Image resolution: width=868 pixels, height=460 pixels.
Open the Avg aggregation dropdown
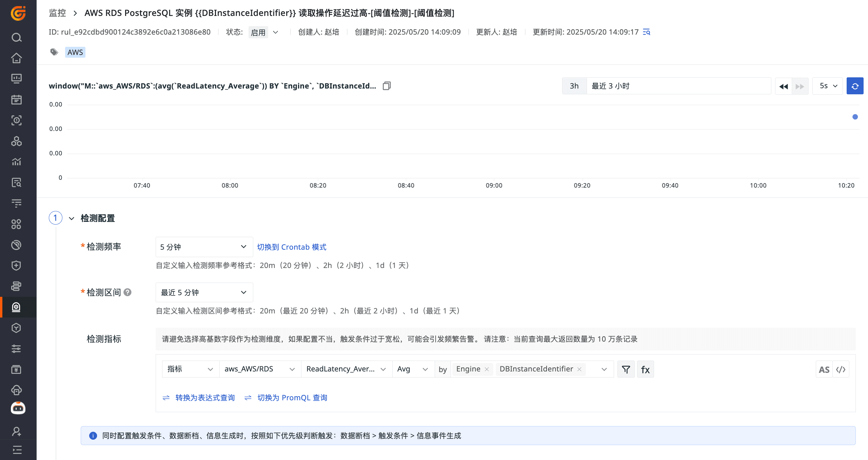coord(413,369)
